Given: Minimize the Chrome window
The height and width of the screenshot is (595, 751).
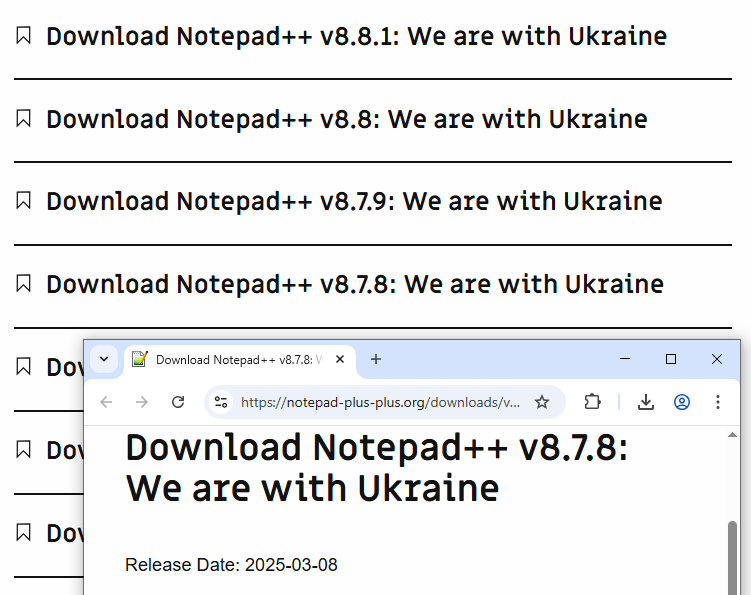Looking at the screenshot, I should point(625,359).
